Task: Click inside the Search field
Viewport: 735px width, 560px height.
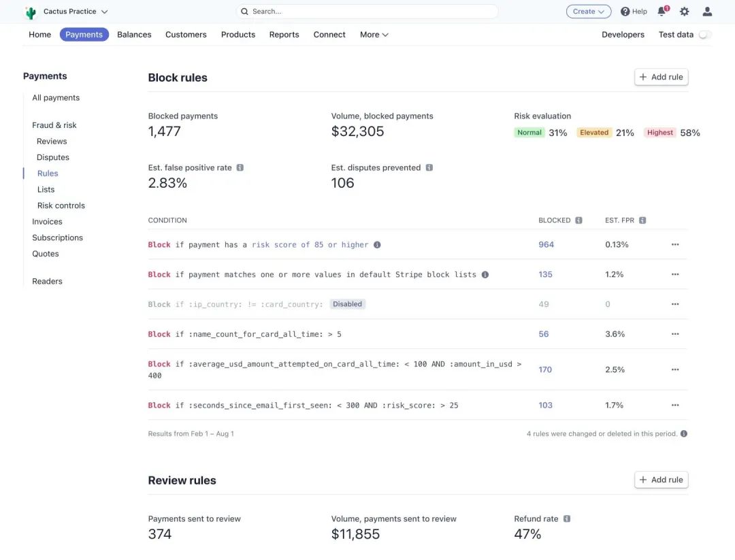Action: (367, 11)
